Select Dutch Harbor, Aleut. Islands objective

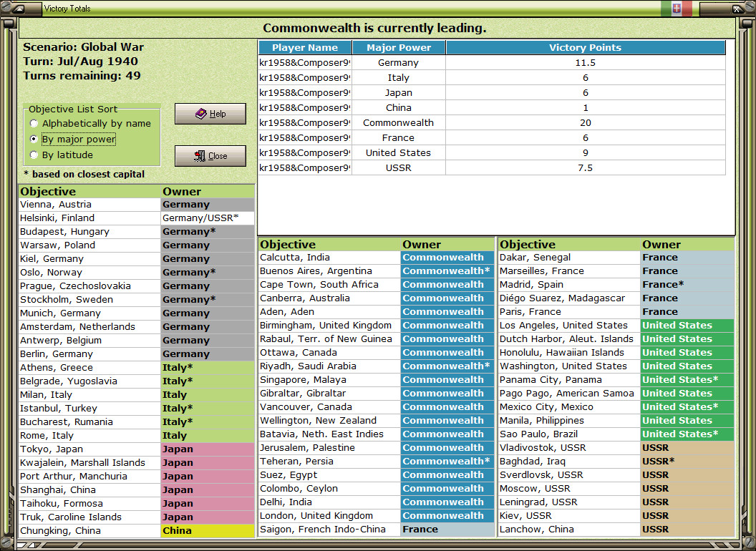pos(569,339)
